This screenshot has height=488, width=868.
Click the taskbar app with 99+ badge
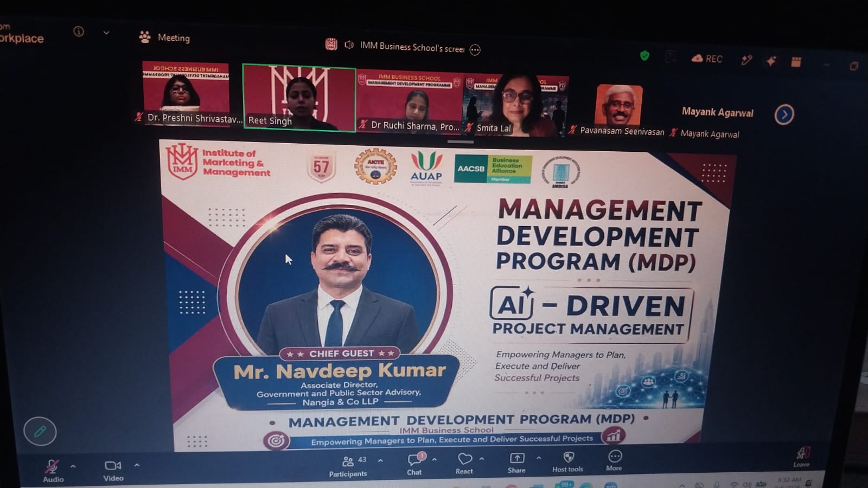point(564,484)
